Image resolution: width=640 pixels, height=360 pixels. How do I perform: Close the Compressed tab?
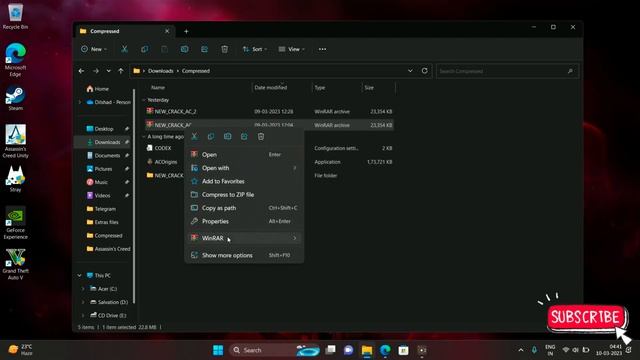click(167, 31)
